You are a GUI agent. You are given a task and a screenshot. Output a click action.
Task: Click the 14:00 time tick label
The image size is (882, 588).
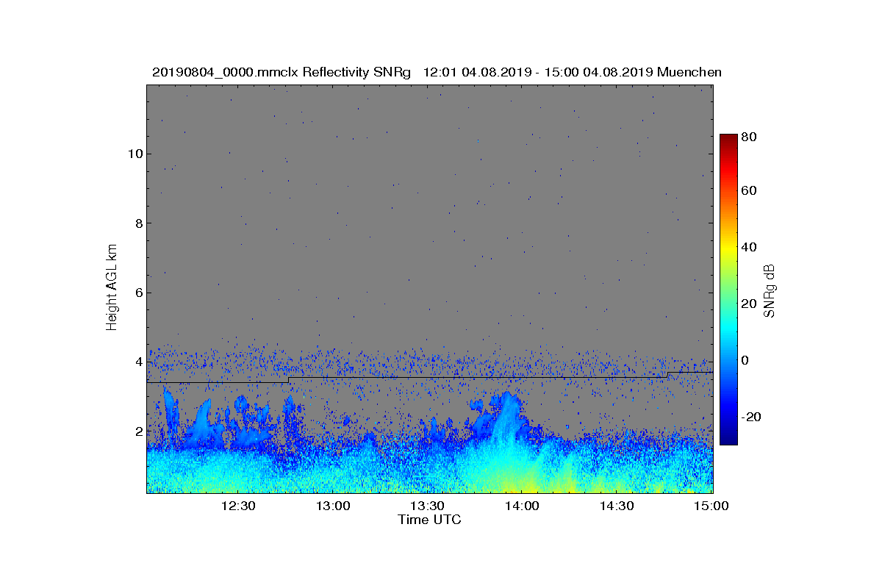(x=522, y=506)
